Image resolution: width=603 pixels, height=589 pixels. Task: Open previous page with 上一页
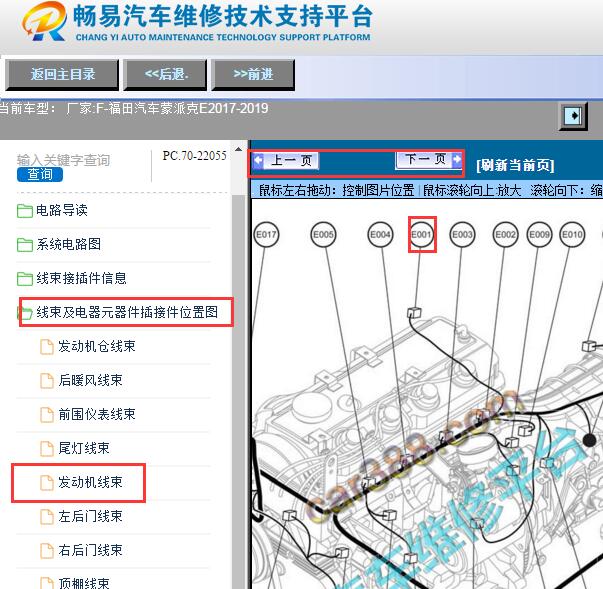(x=285, y=160)
